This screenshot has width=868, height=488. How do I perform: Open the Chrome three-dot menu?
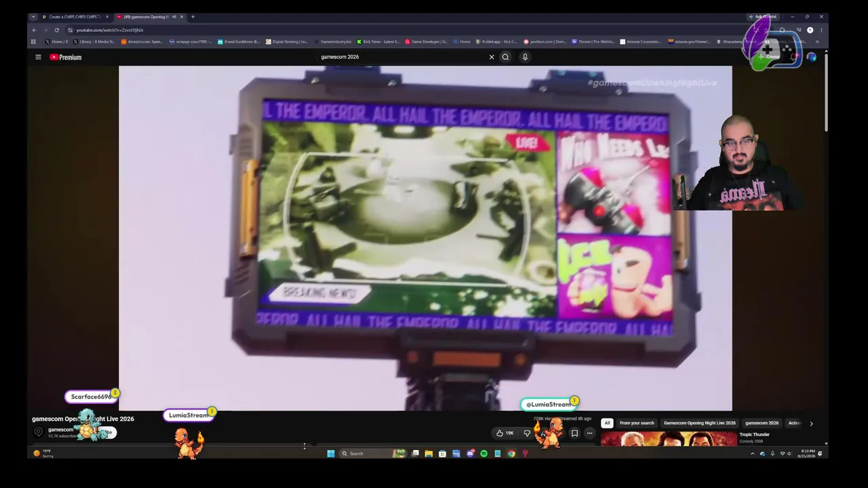tap(821, 30)
